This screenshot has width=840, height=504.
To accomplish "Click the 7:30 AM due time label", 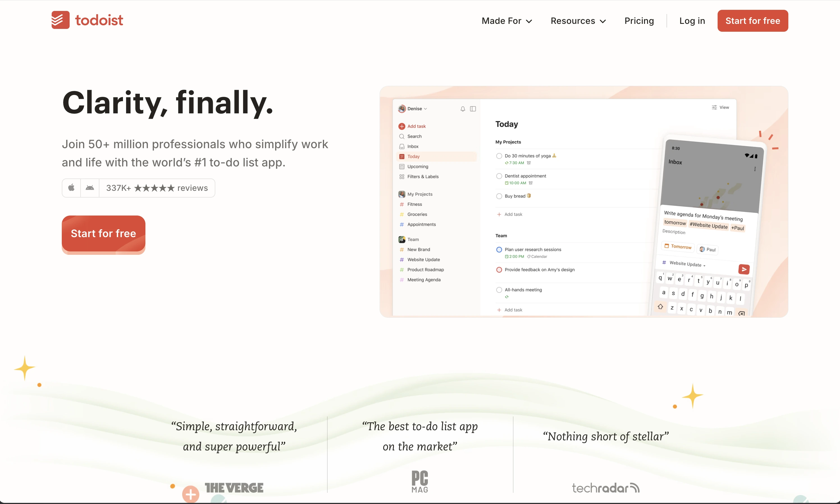I will [514, 163].
